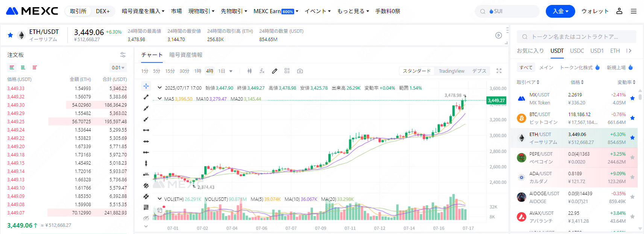Open 市場 menu item
The height and width of the screenshot is (234, 644).
[x=176, y=11]
